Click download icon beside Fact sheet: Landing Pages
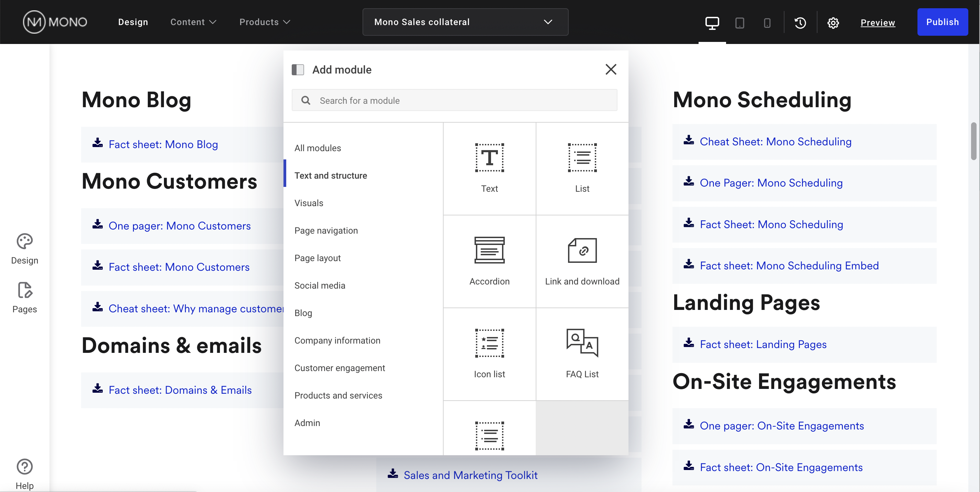The image size is (980, 492). click(x=689, y=343)
